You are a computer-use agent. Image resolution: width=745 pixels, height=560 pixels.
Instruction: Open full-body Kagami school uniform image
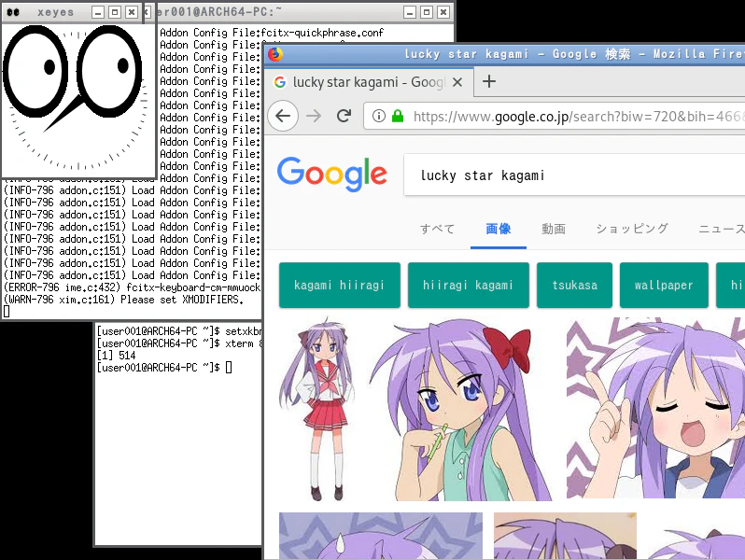[317, 409]
